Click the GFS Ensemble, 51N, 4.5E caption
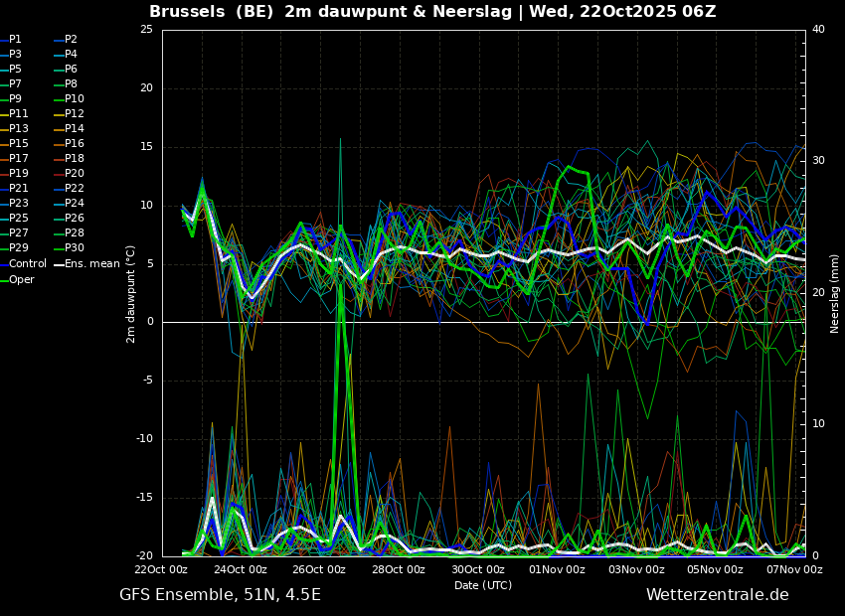845x616 pixels. [220, 595]
